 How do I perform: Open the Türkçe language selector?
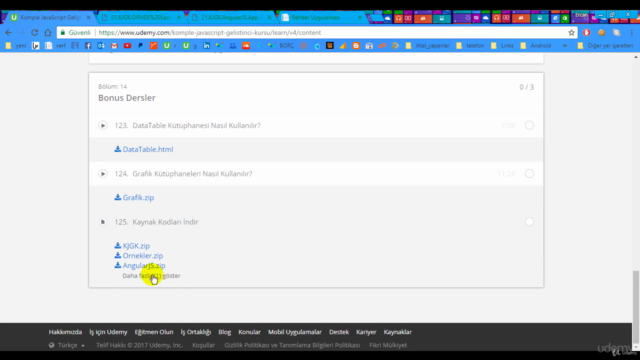(x=67, y=345)
